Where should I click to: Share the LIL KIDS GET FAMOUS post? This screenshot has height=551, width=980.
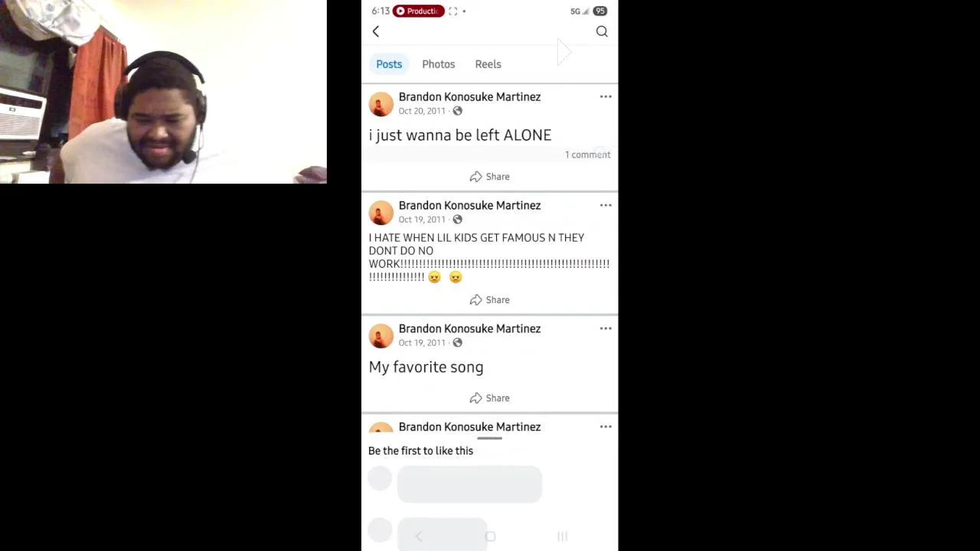click(490, 300)
